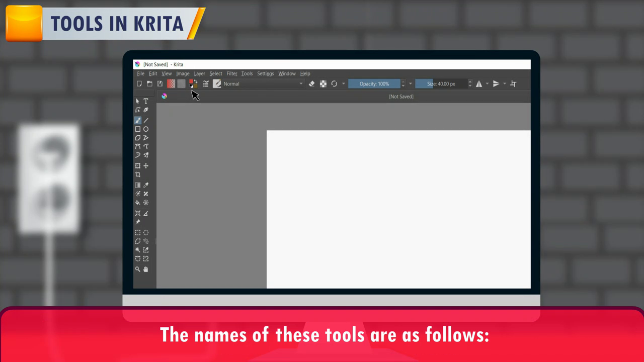644x362 pixels.
Task: Select the Fill bucket tool
Action: click(x=137, y=203)
